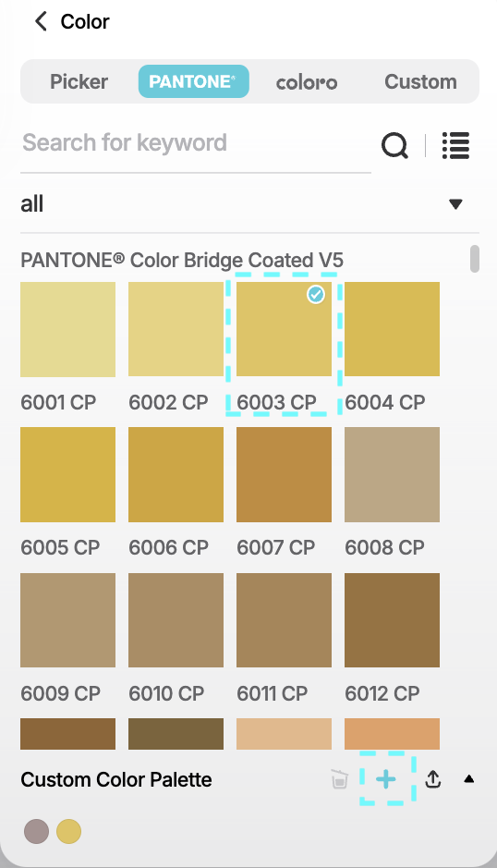This screenshot has height=868, width=497.
Task: Select the yellow palette circle
Action: tap(69, 831)
